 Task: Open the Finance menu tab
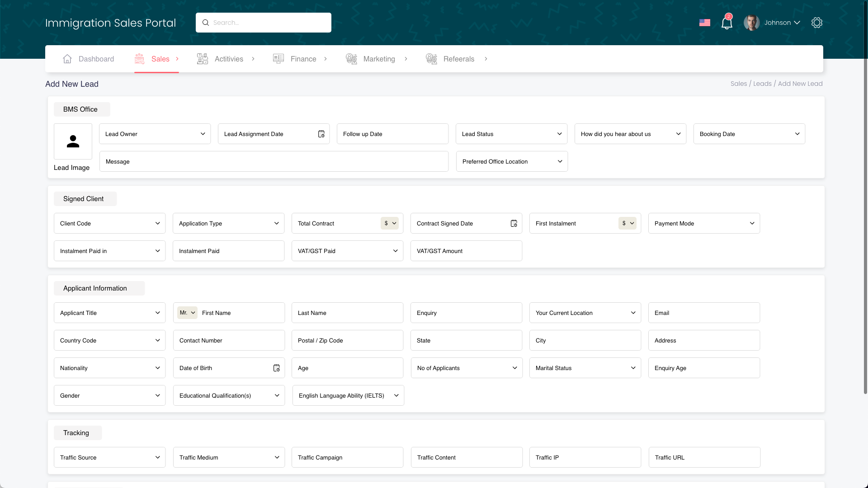[x=303, y=59]
